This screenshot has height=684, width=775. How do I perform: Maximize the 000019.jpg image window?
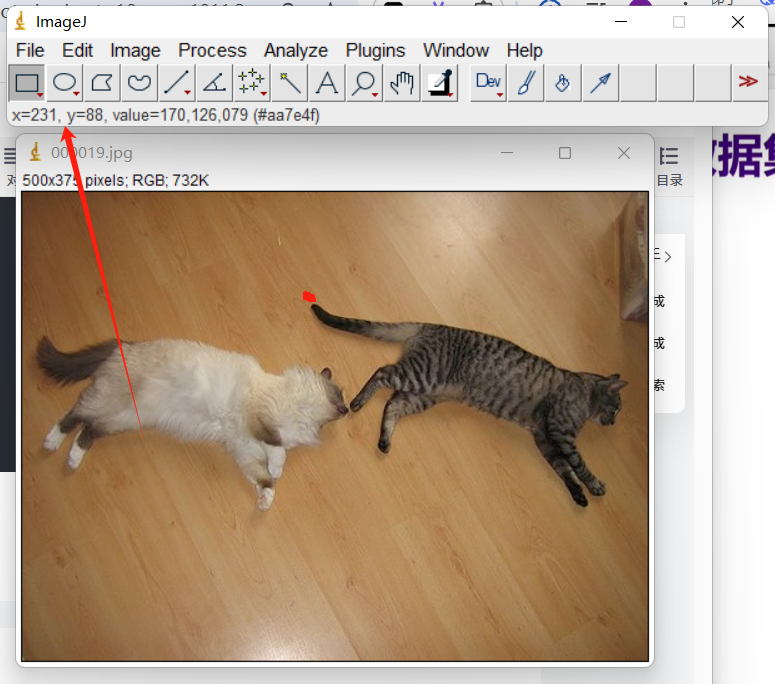[x=565, y=153]
